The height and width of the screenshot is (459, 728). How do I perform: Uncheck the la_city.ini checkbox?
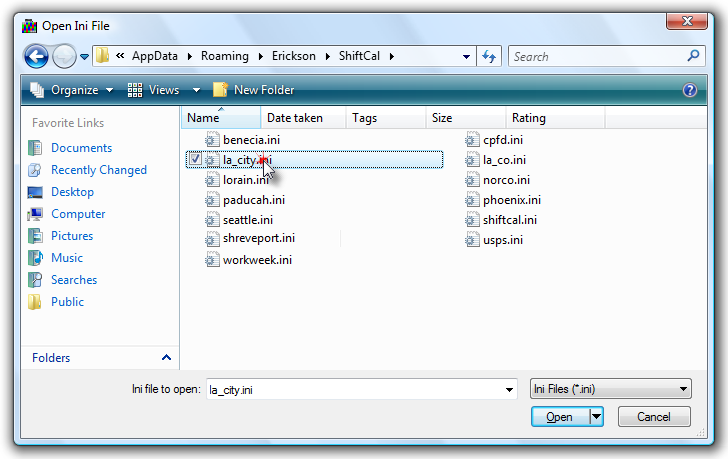click(195, 159)
